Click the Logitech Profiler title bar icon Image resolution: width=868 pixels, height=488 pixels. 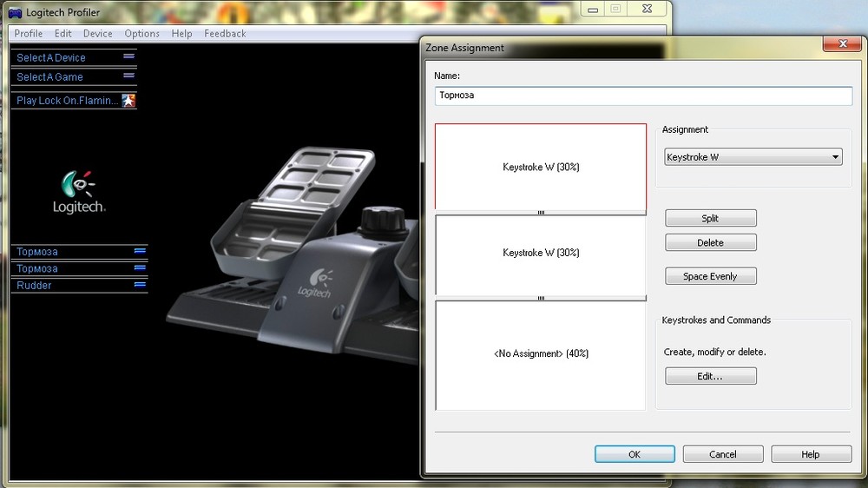(15, 12)
